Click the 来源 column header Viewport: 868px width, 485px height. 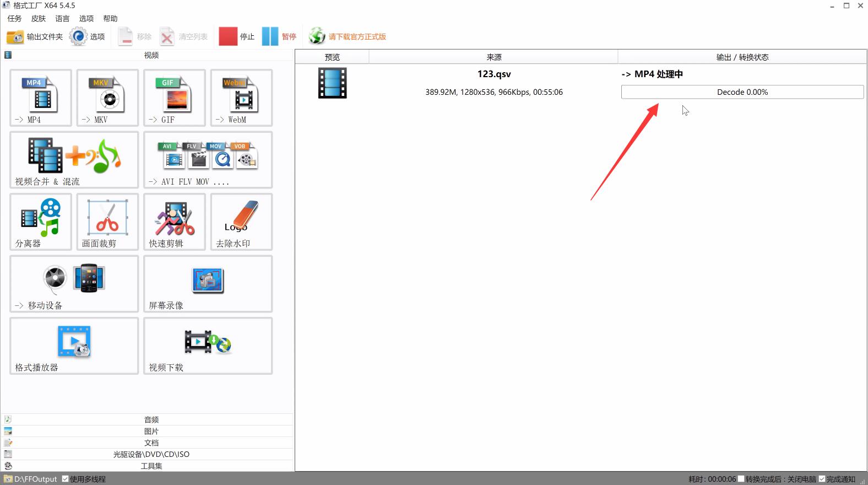tap(493, 57)
